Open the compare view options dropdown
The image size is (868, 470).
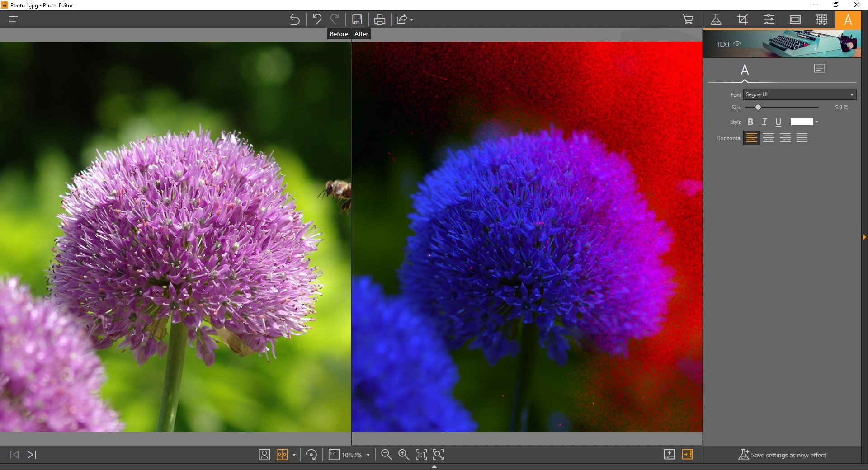tap(294, 455)
